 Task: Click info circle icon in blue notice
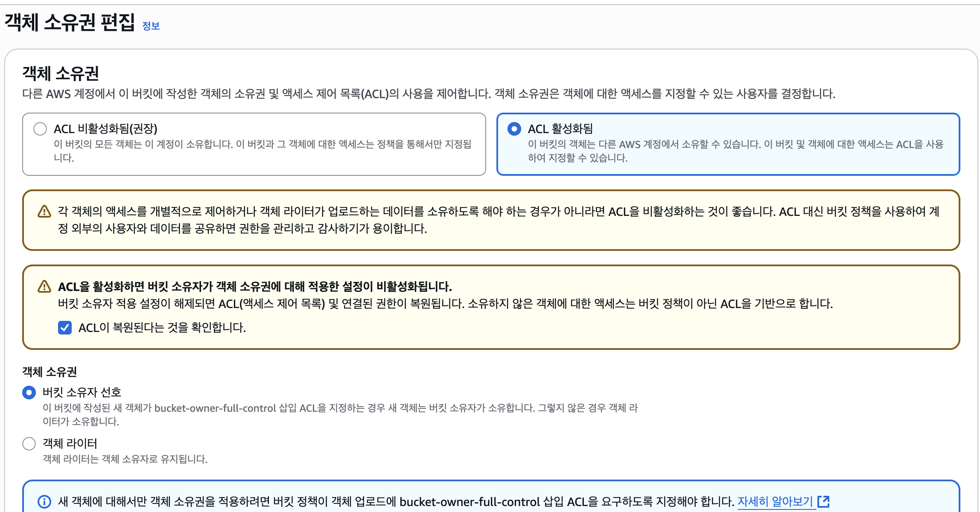(44, 502)
